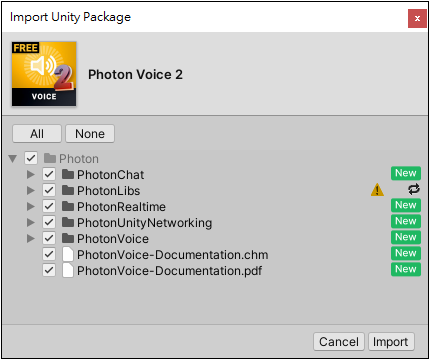Click the PhotonChat folder icon

68,174
